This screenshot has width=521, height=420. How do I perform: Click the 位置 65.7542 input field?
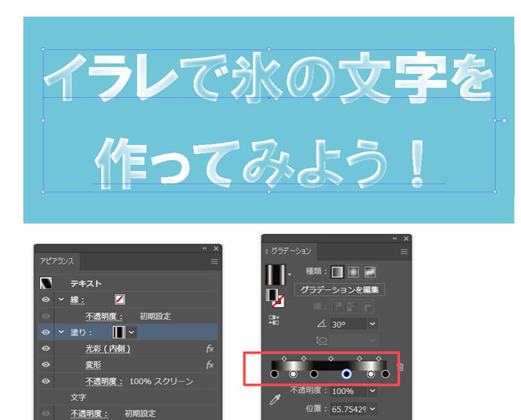(x=348, y=409)
